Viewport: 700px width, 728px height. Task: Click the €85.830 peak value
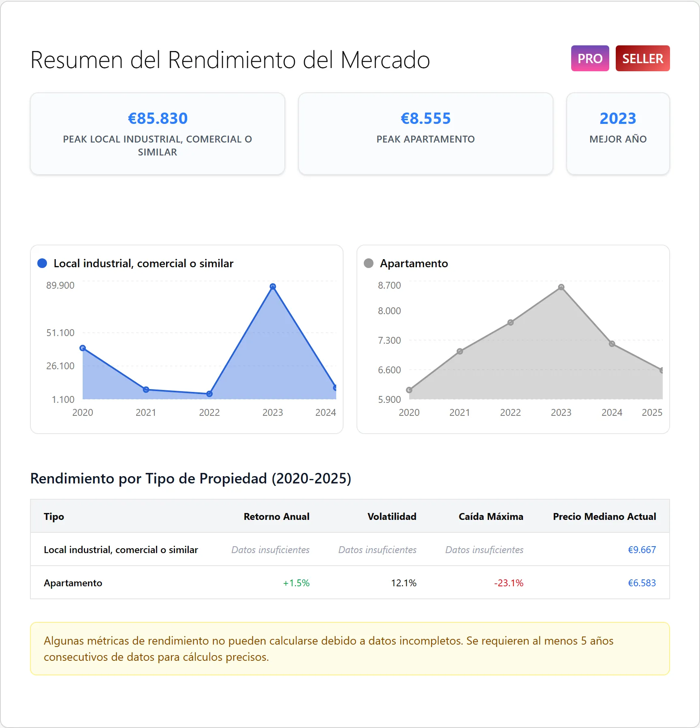click(158, 118)
